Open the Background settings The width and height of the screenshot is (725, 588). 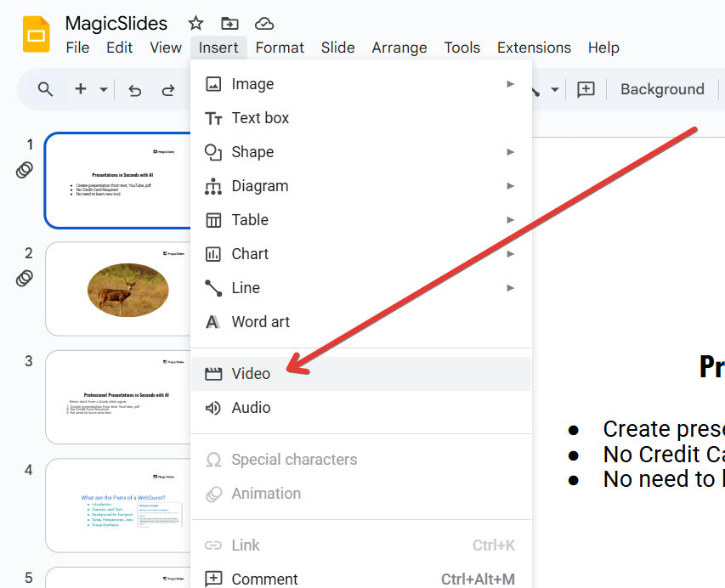(662, 89)
